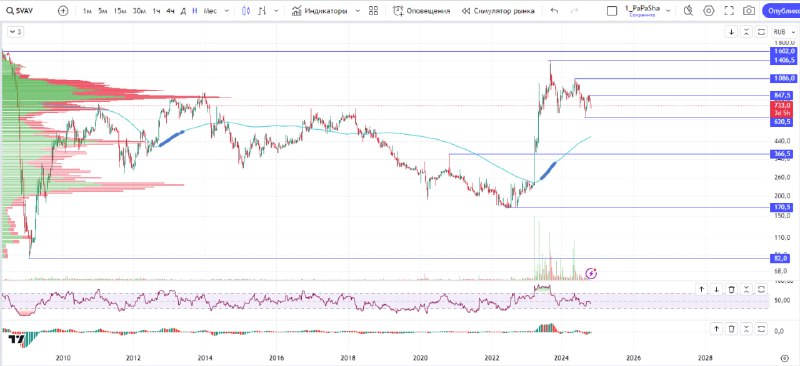Delete the bottom histogram pane

tap(731, 329)
